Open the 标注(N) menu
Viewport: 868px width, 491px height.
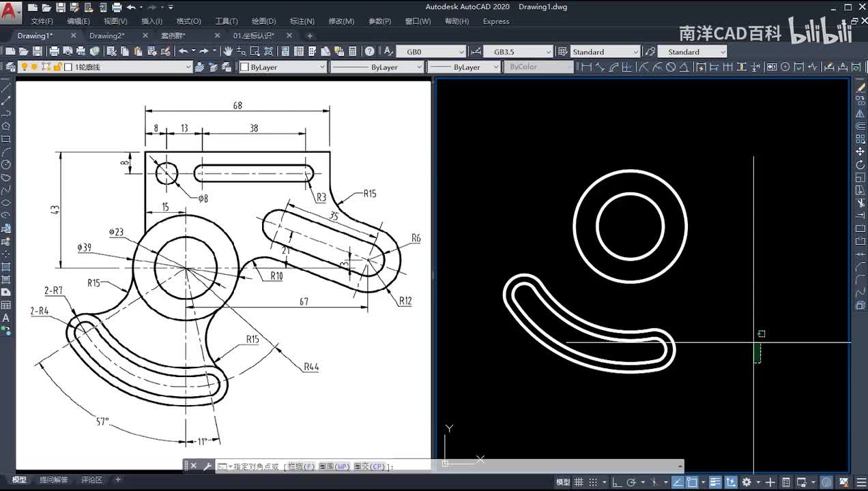click(302, 21)
